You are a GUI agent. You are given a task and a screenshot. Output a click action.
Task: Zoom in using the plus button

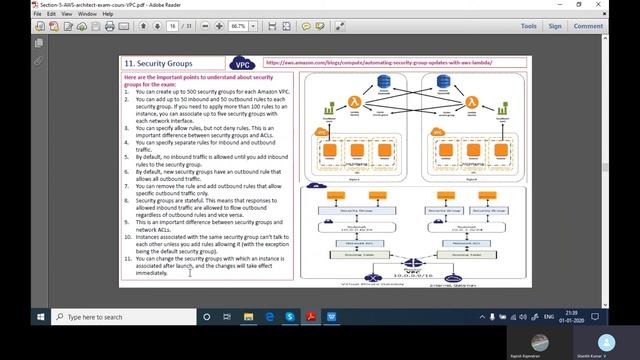point(219,26)
